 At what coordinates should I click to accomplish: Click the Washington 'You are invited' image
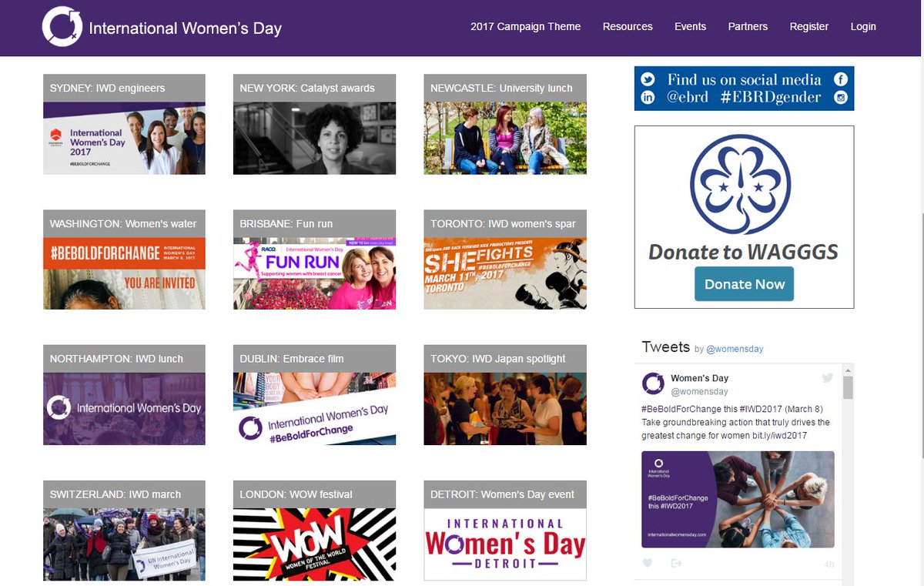124,273
